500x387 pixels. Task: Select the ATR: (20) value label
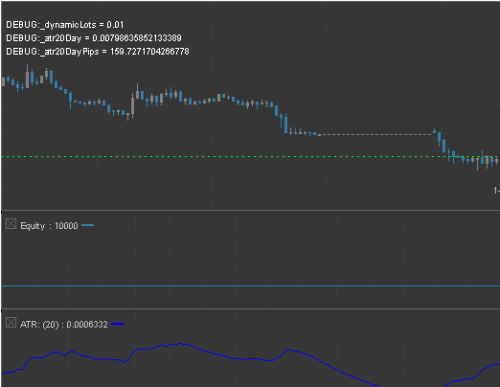point(64,324)
